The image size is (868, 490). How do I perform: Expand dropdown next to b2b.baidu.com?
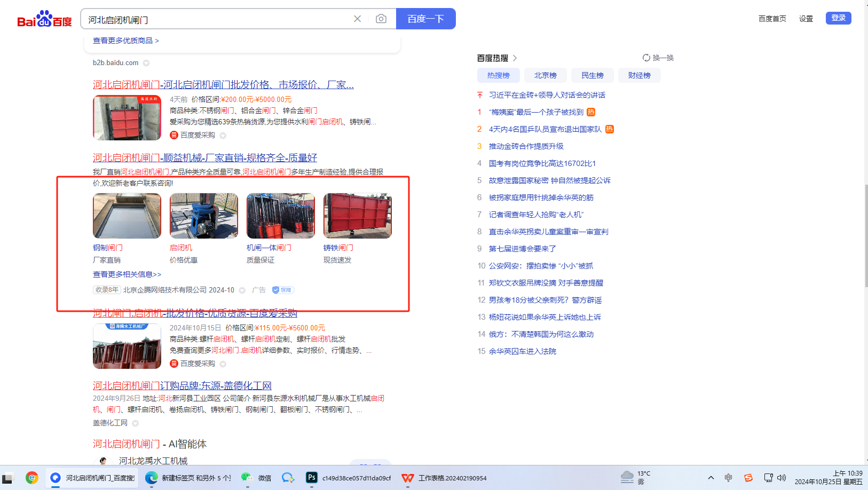[146, 63]
